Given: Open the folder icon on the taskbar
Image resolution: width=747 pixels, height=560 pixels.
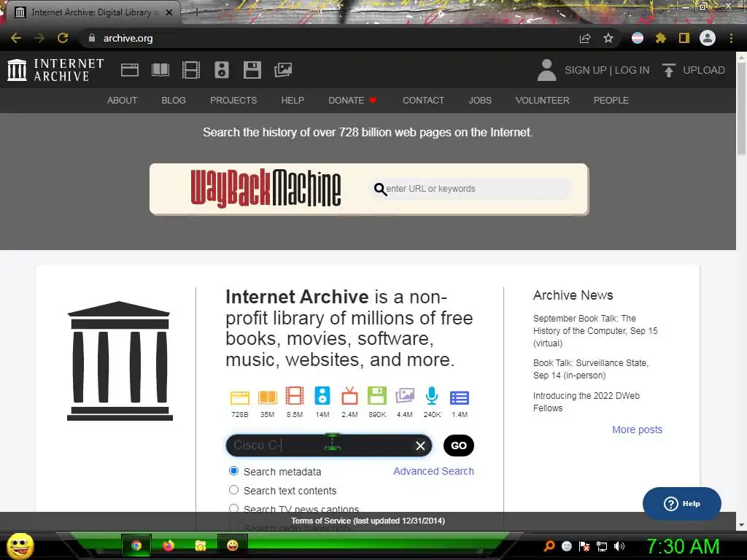Looking at the screenshot, I should [x=201, y=545].
